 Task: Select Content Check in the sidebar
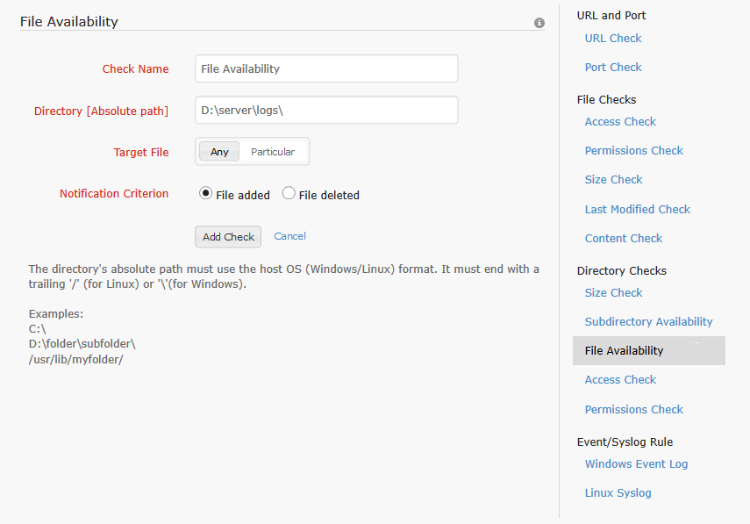(623, 238)
